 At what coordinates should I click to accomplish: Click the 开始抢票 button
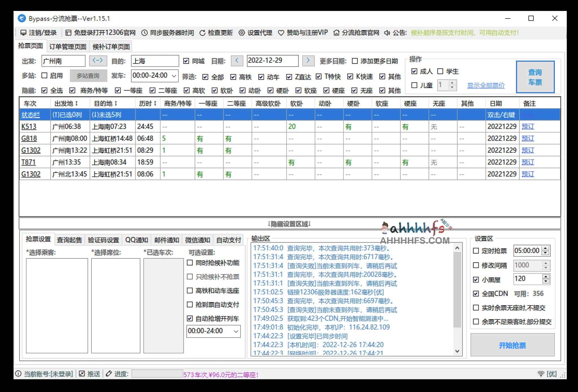coord(513,345)
